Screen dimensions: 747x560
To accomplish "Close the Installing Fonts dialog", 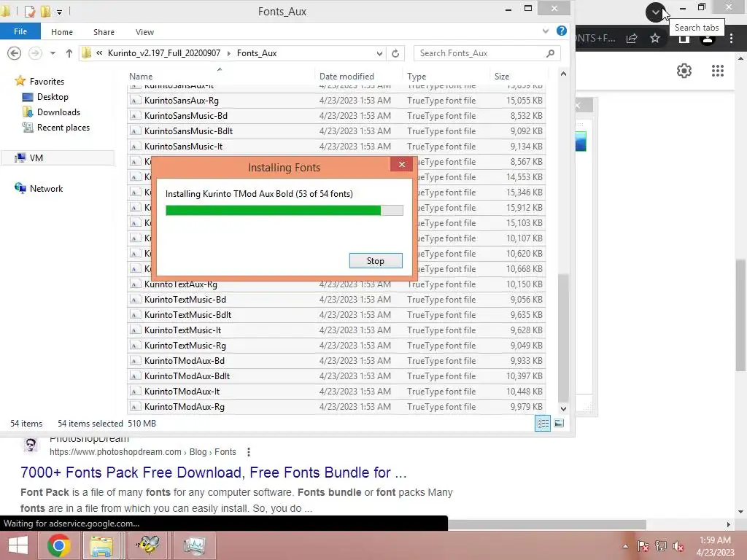I will point(402,164).
